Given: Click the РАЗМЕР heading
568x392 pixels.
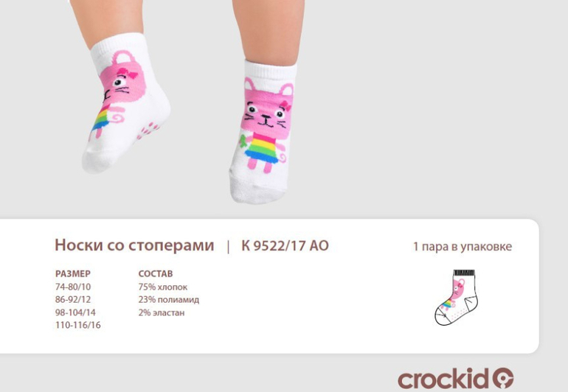Looking at the screenshot, I should [73, 273].
